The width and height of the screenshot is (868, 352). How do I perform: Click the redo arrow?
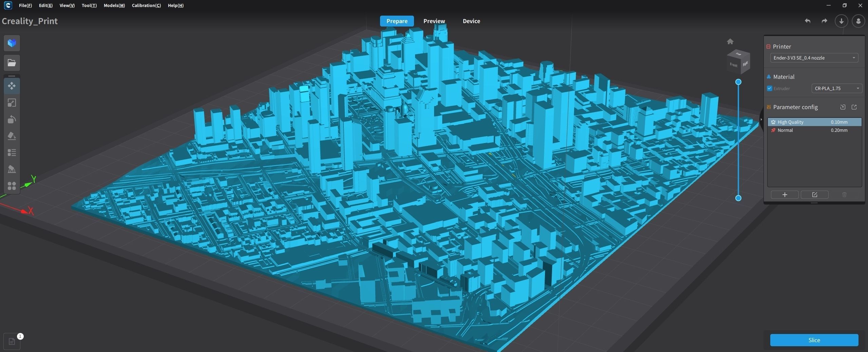[x=824, y=21]
